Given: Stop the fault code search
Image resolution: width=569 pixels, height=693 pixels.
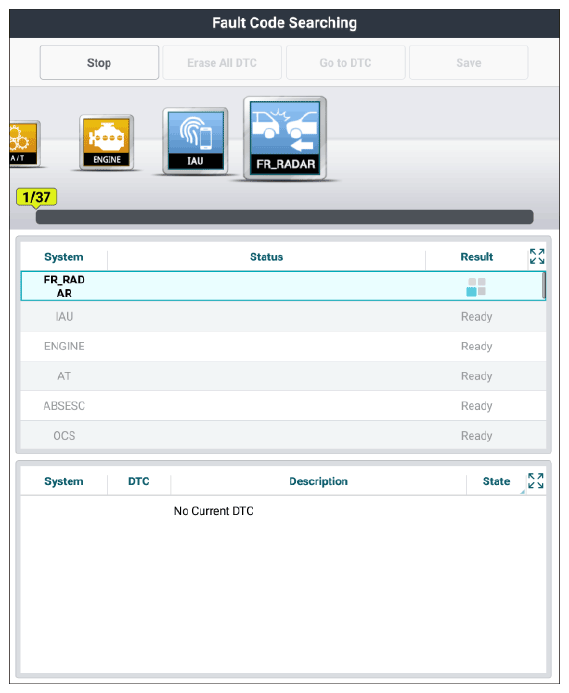Looking at the screenshot, I should coord(99,63).
